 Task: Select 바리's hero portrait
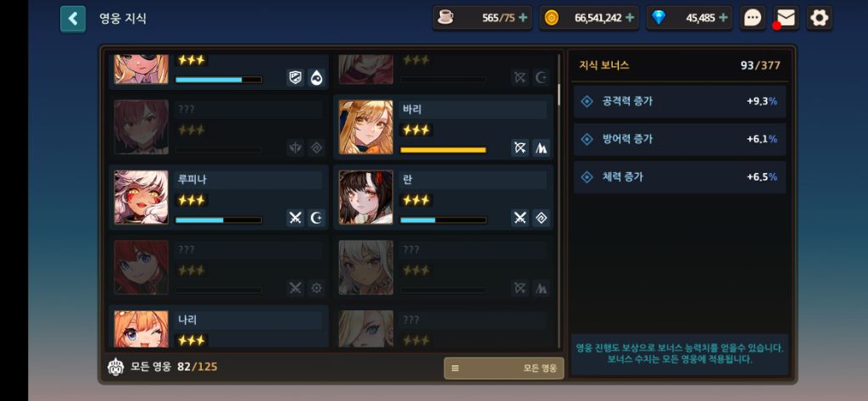point(366,127)
